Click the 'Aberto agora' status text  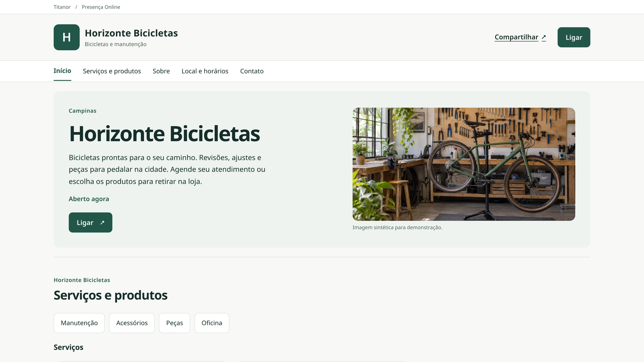[x=89, y=199]
